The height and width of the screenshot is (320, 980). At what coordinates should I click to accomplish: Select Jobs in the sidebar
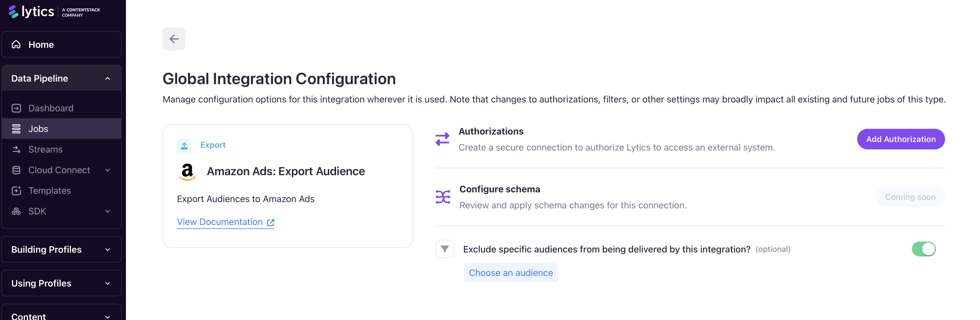[62, 129]
